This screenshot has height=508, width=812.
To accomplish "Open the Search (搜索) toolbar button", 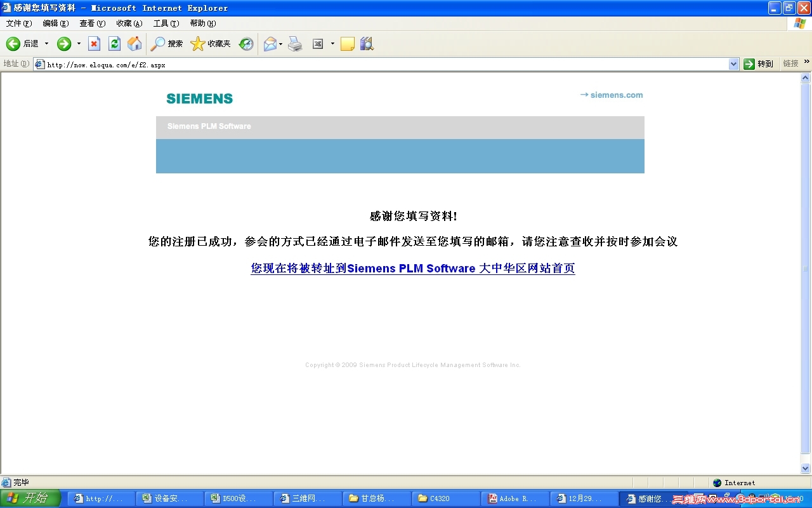I will (167, 44).
